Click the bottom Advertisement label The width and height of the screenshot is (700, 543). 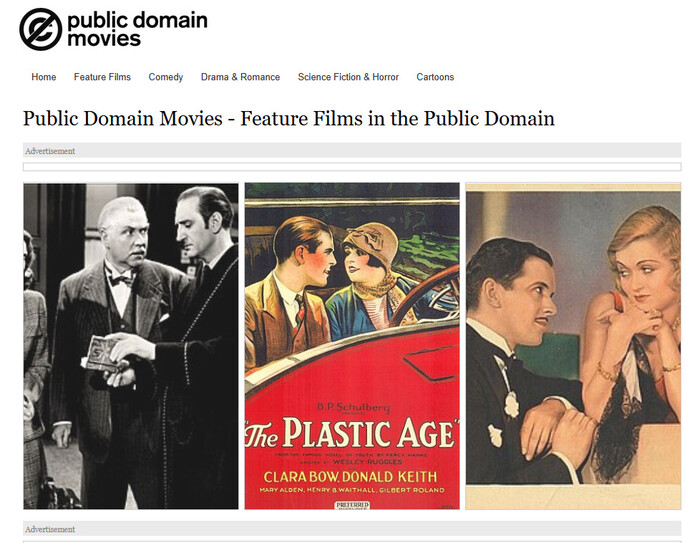(50, 529)
